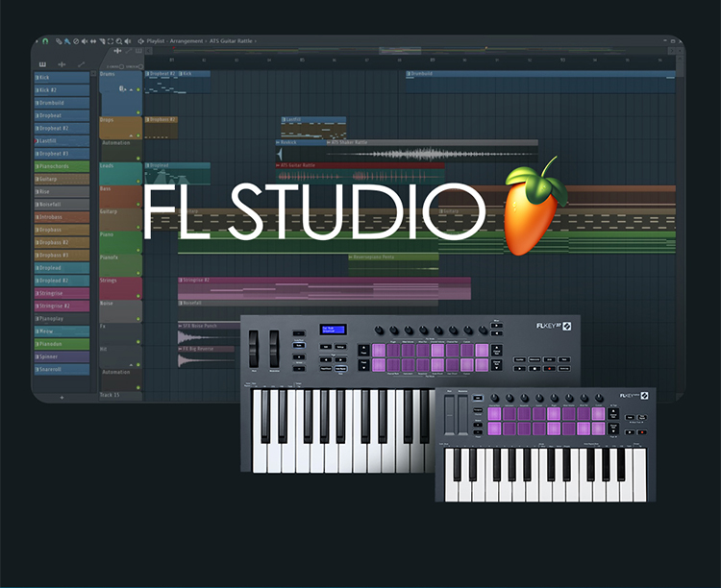Select the paint brush tool

click(67, 41)
